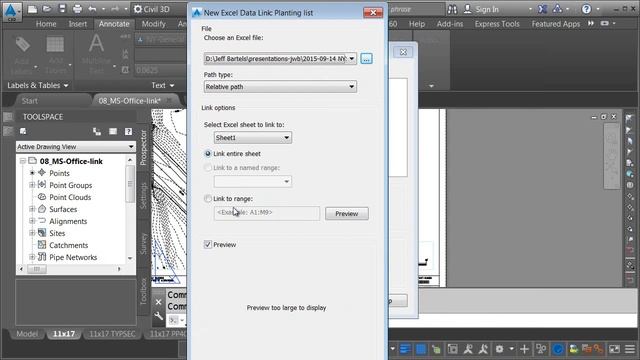Uncheck the Preview checkbox
This screenshot has height=360, width=640.
(x=208, y=244)
